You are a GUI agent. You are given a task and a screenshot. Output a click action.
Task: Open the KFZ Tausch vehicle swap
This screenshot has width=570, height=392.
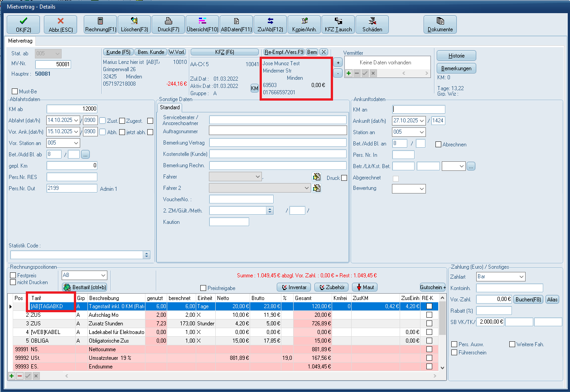tap(338, 24)
